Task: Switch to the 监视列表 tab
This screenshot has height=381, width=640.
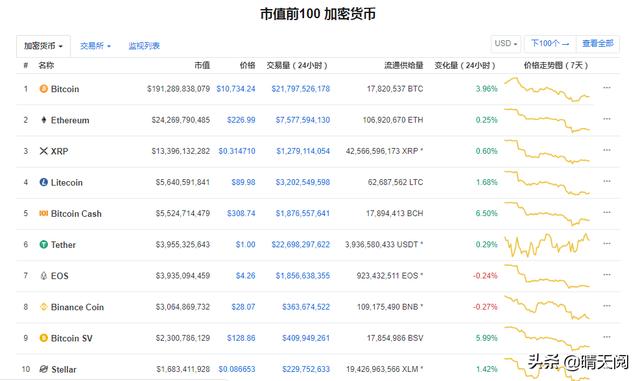Action: [144, 46]
